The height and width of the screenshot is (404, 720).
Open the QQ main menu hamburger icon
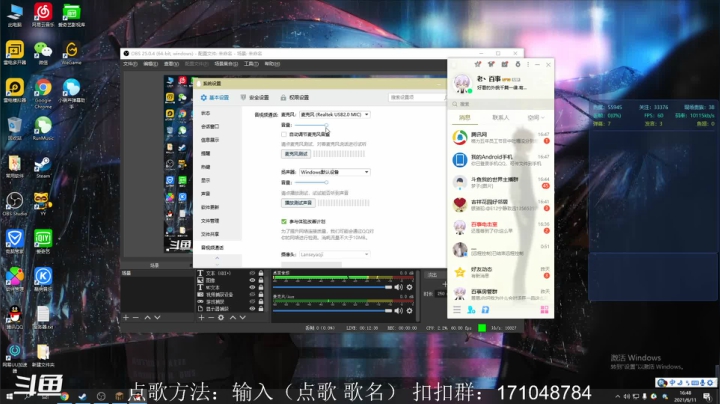click(457, 310)
